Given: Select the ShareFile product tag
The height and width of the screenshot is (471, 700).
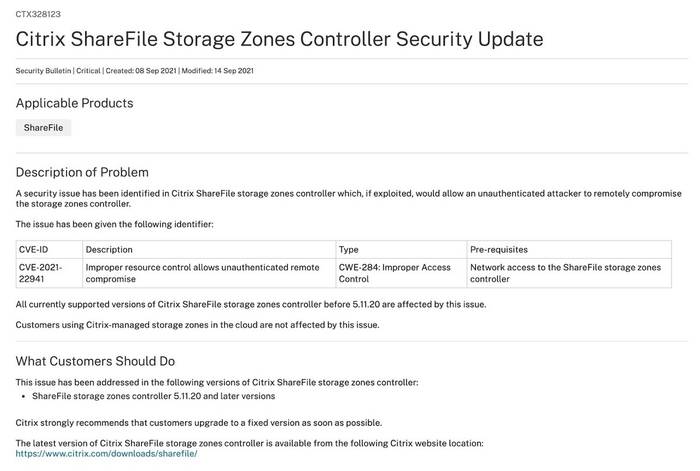Looking at the screenshot, I should coord(43,128).
